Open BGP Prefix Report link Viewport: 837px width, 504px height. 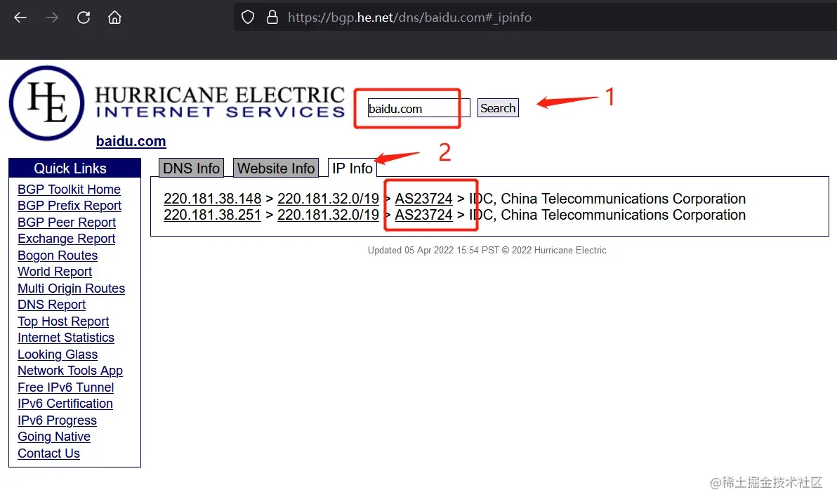70,206
